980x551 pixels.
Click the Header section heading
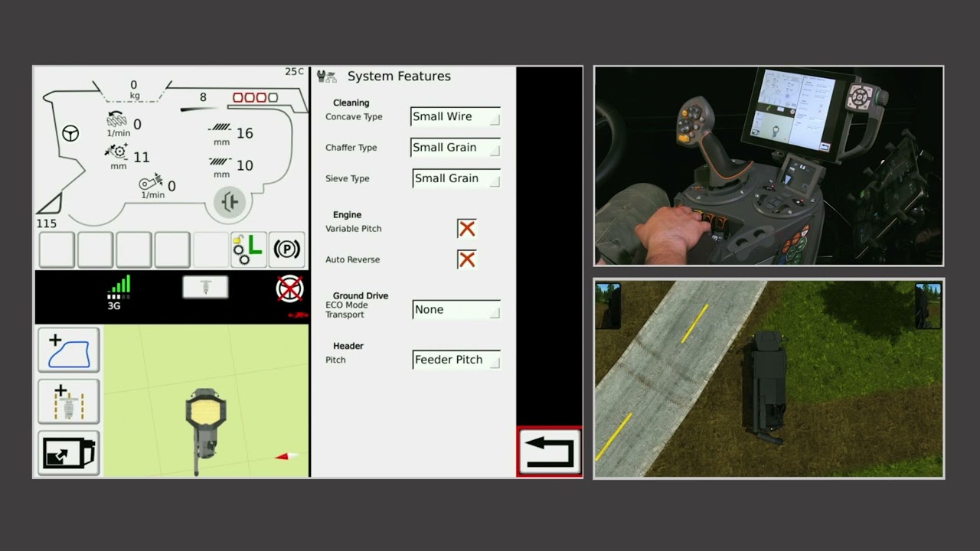[348, 346]
